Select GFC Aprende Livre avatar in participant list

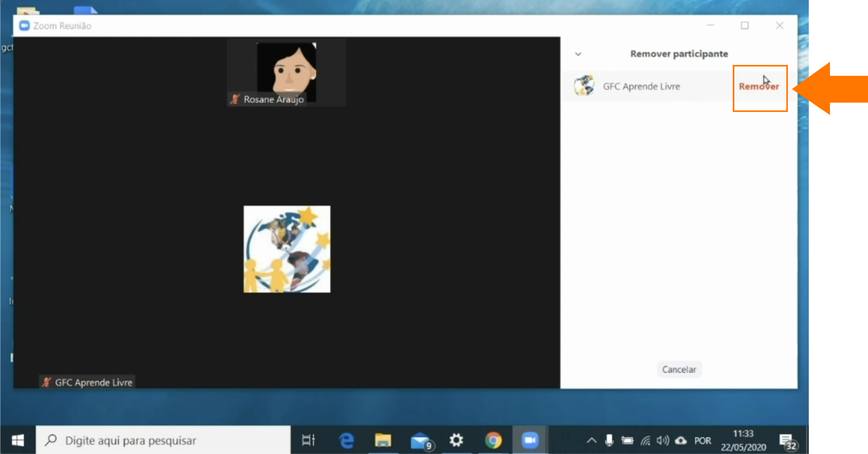(584, 85)
